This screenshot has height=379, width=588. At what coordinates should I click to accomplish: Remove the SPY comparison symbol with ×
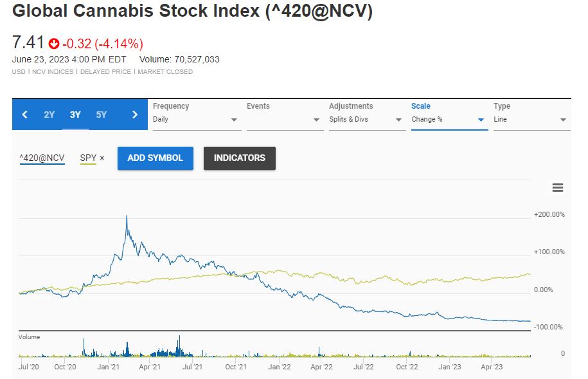click(102, 158)
